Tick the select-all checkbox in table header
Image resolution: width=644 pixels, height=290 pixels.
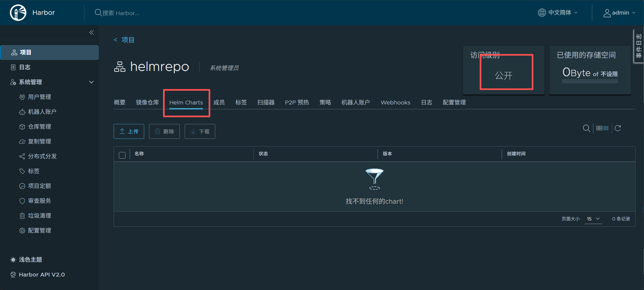[x=122, y=155]
